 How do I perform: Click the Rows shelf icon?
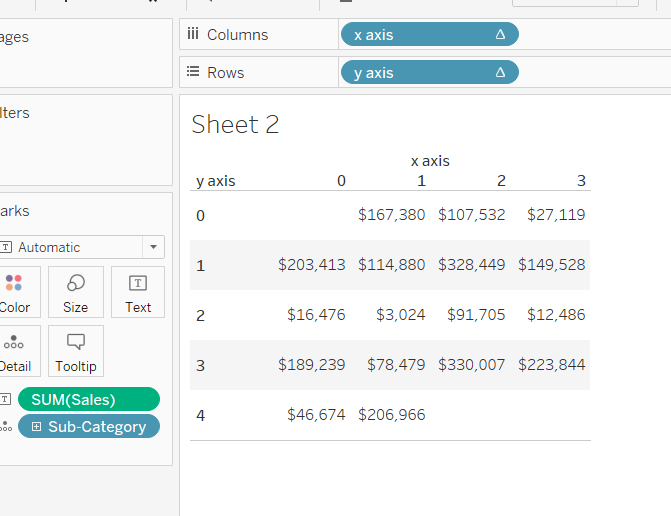193,72
